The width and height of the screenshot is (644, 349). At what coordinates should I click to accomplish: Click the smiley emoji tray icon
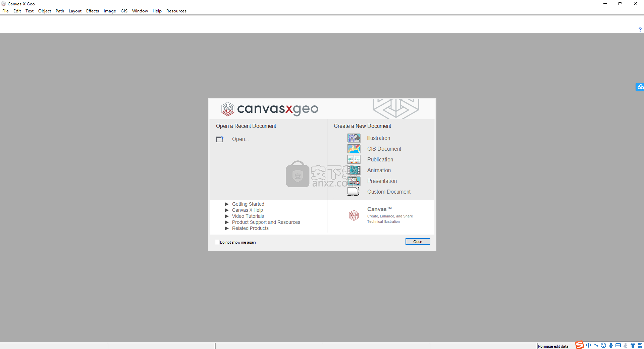pos(603,345)
